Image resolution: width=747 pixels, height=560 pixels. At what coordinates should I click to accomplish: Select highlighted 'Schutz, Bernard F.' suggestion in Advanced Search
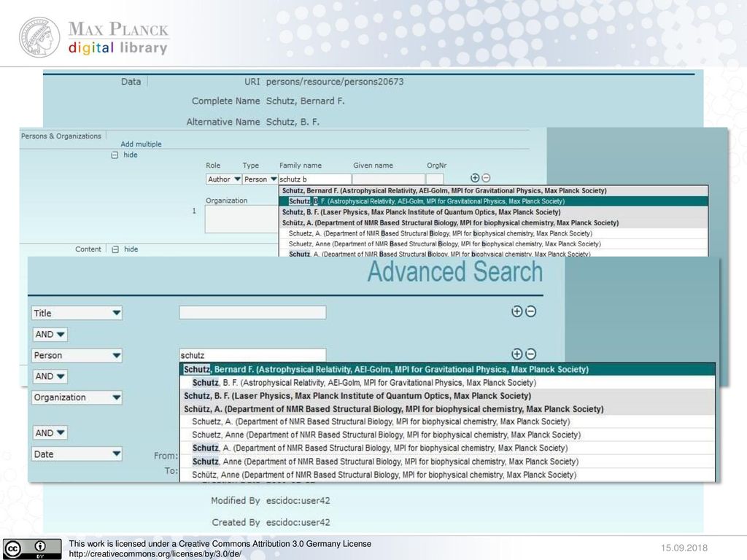click(447, 369)
